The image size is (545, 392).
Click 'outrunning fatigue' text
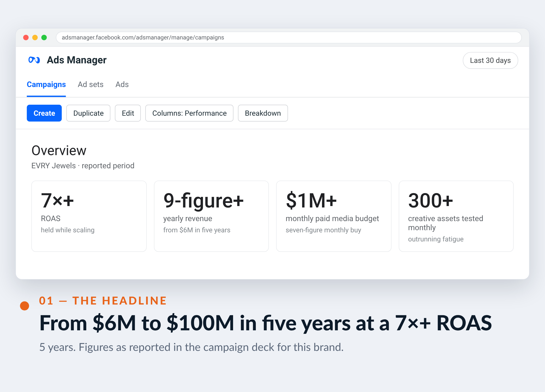[436, 239]
